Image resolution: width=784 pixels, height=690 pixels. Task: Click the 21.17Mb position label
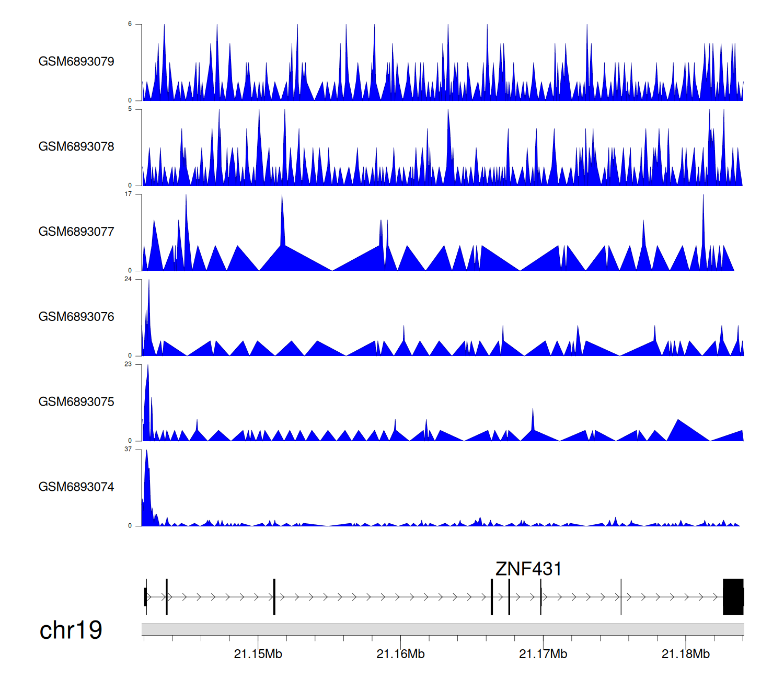tap(543, 654)
